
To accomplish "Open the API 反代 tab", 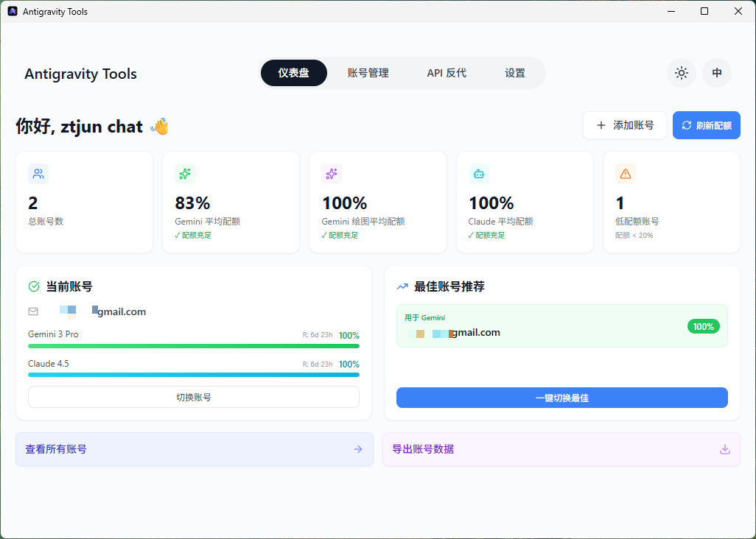I will [x=446, y=73].
